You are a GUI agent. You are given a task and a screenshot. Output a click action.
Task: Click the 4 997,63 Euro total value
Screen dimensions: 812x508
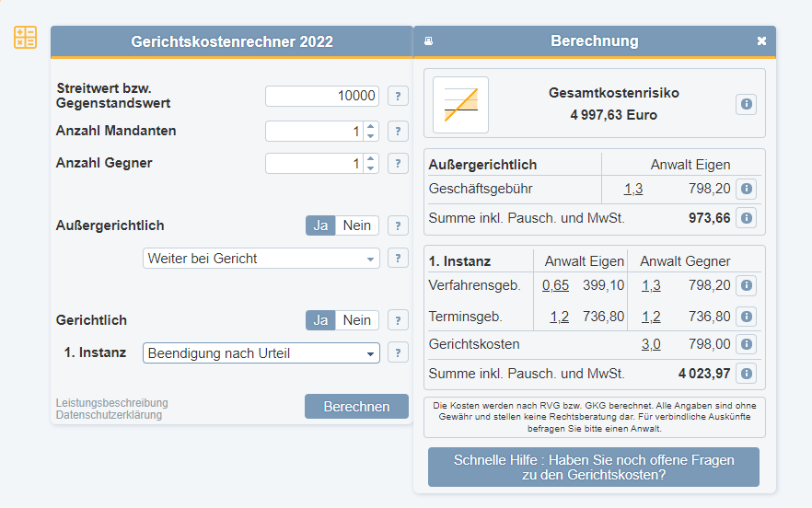(x=614, y=115)
